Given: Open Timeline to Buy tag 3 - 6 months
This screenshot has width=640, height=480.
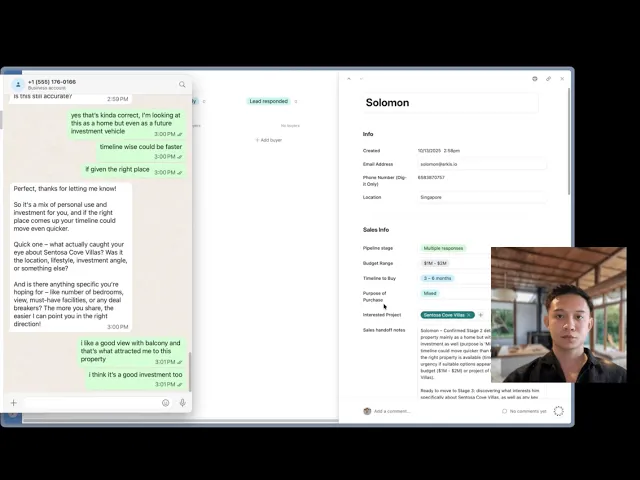Looking at the screenshot, I should point(437,278).
